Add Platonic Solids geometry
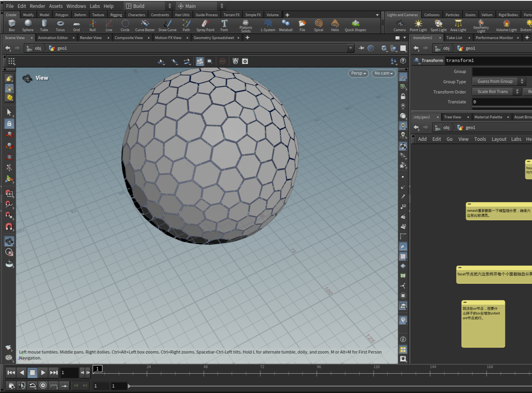The image size is (532, 393). [x=246, y=26]
